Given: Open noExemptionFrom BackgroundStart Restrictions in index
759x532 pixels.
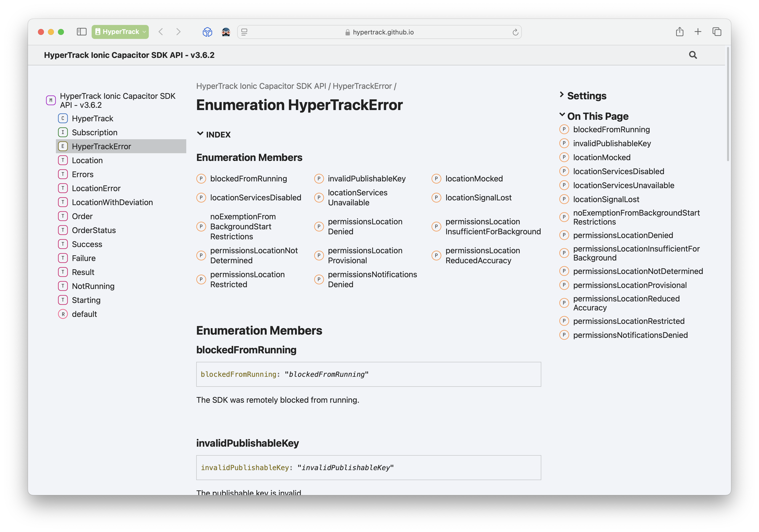Looking at the screenshot, I should click(x=243, y=226).
